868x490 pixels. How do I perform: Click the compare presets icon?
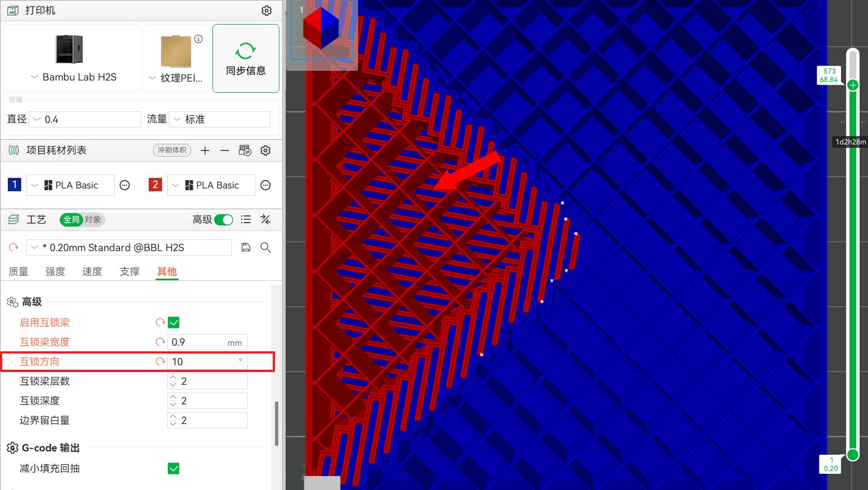265,220
